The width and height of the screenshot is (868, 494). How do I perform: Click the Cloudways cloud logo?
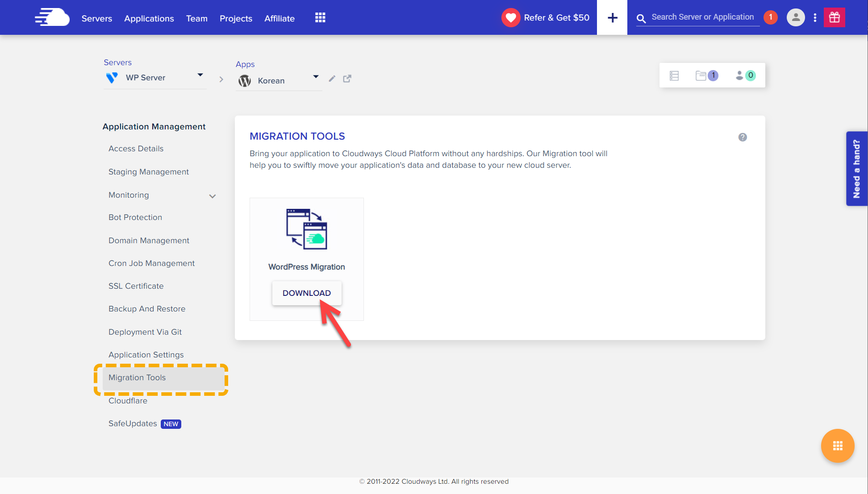(x=52, y=17)
